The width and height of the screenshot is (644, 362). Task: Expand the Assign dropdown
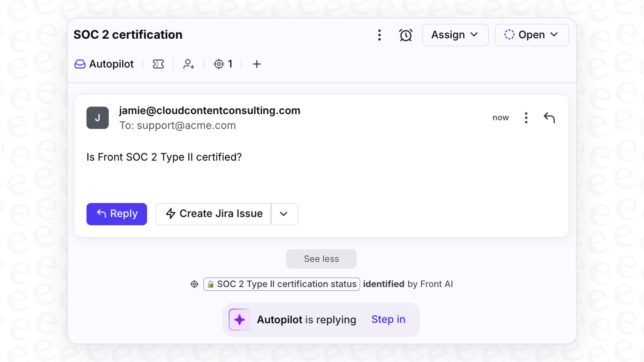pyautogui.click(x=455, y=35)
